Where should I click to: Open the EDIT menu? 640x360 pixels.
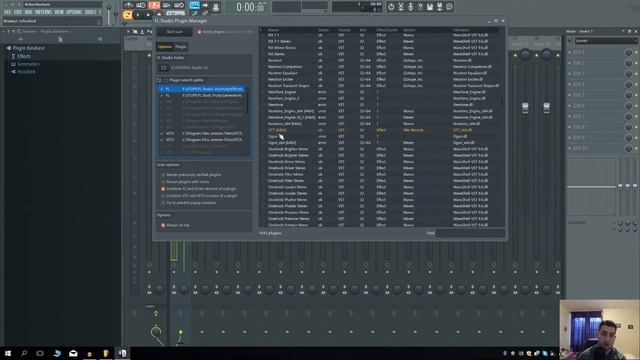tap(18, 12)
